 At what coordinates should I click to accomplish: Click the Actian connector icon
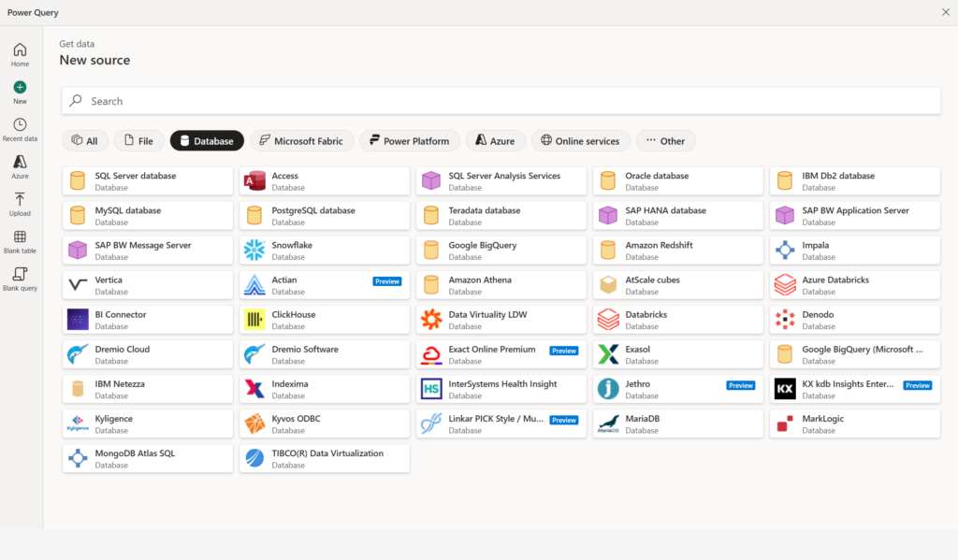point(254,285)
